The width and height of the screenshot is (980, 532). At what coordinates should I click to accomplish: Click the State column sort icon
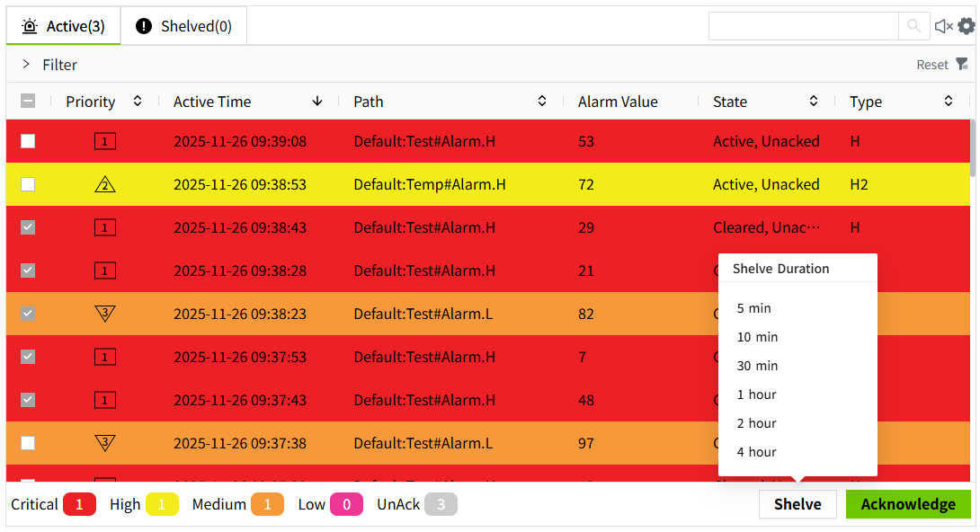click(x=814, y=102)
